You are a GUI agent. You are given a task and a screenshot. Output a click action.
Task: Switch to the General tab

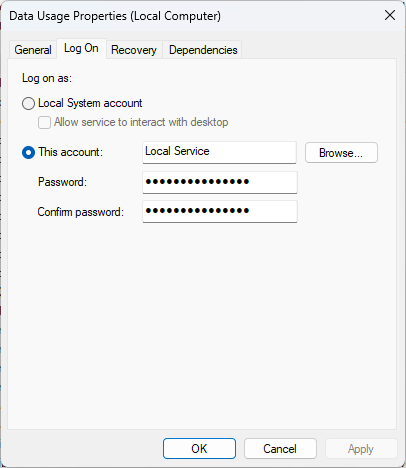pyautogui.click(x=33, y=50)
